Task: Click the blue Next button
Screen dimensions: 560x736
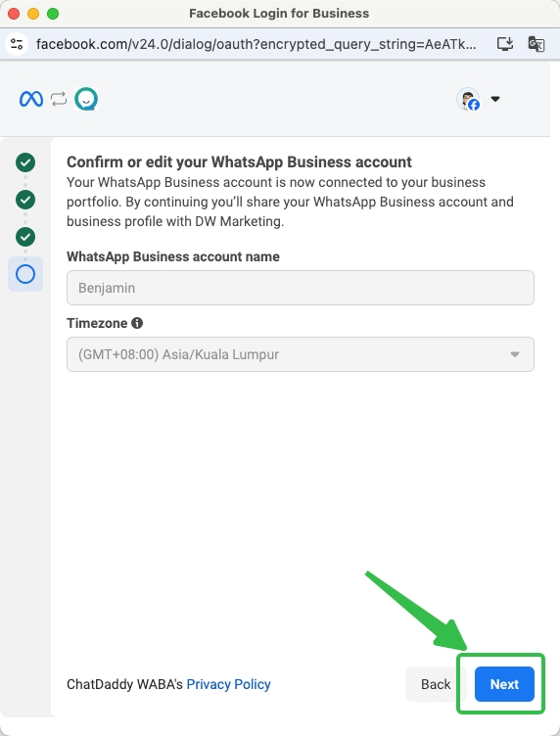Action: coord(504,684)
